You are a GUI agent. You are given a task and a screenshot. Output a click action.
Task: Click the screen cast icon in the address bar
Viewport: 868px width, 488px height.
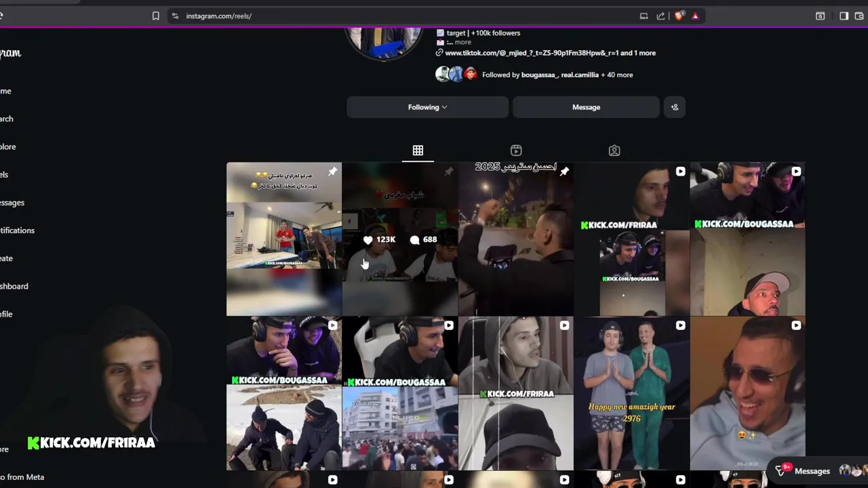644,16
